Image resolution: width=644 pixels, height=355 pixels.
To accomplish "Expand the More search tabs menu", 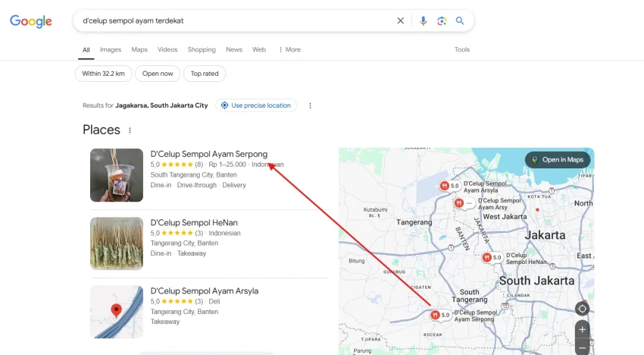I will point(289,49).
